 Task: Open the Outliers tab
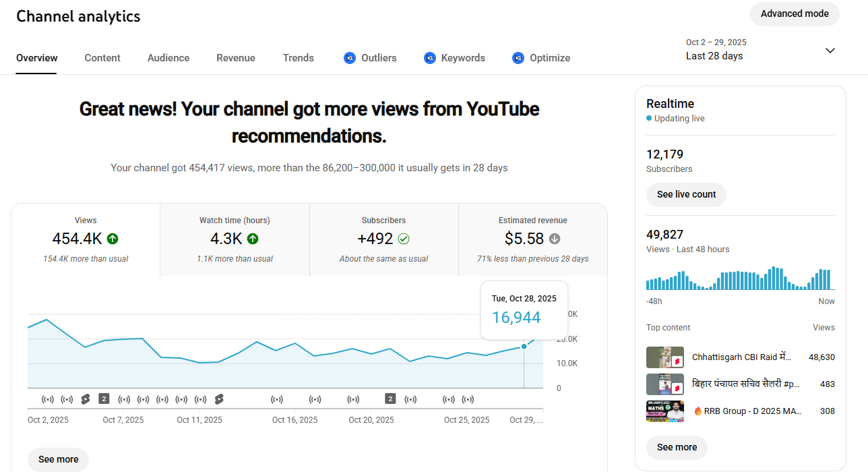370,58
